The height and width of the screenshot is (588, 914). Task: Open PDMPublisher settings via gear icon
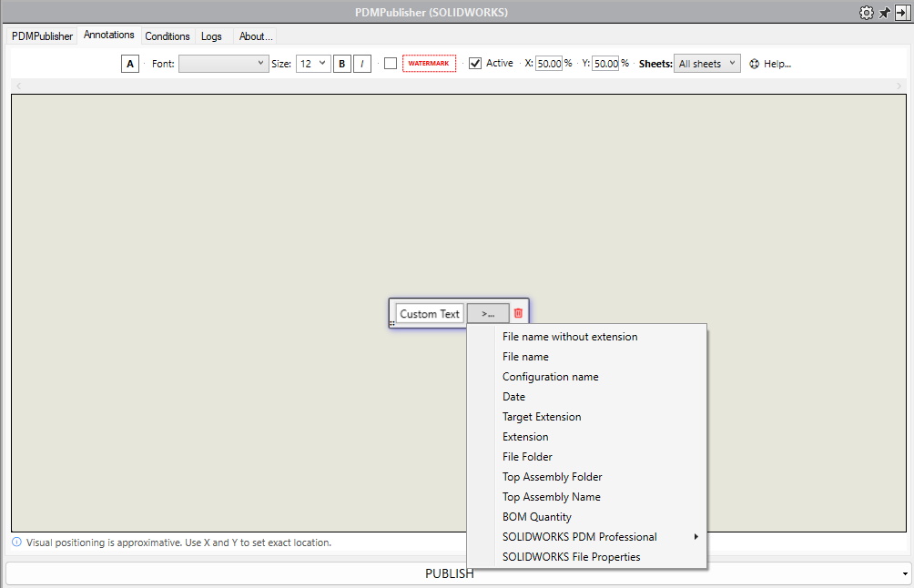click(x=866, y=12)
